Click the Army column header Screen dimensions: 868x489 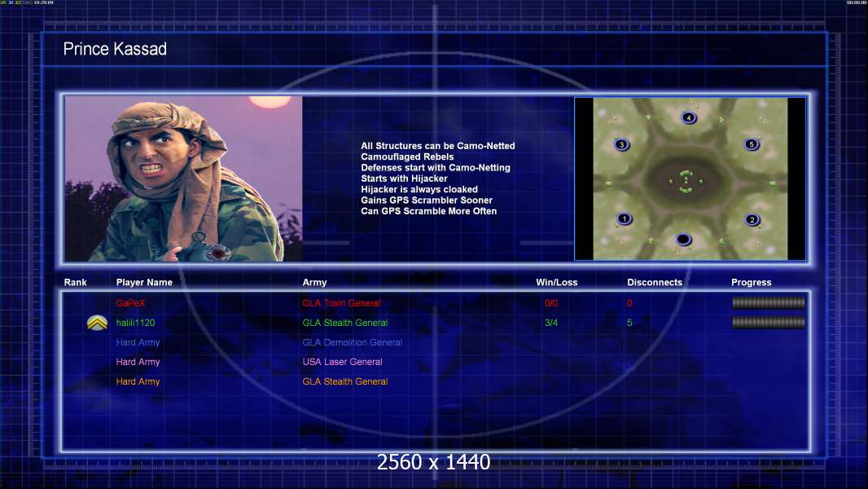[x=314, y=283]
